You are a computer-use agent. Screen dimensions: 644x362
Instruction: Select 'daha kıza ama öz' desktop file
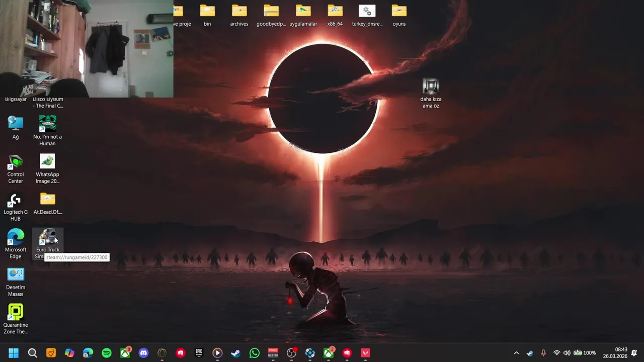click(431, 94)
